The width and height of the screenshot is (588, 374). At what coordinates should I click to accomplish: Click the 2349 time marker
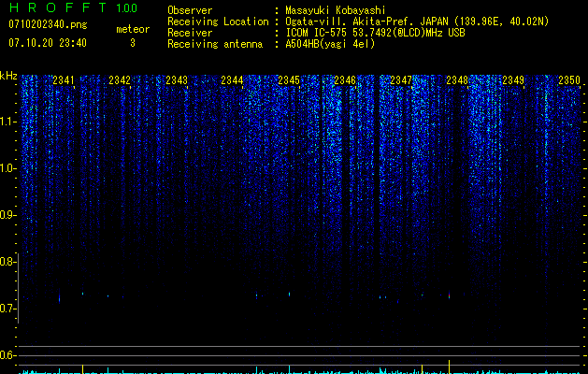[513, 80]
